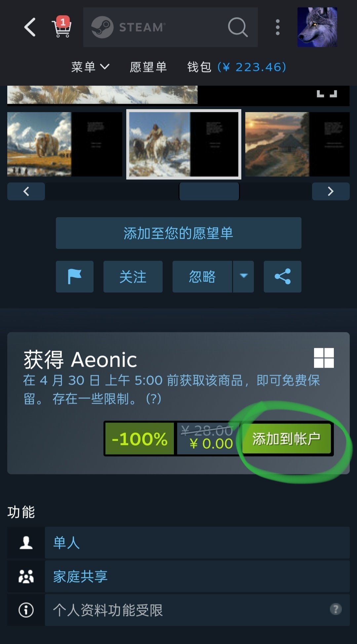Open the 愿望单 tab
Image resolution: width=357 pixels, height=644 pixels.
148,67
